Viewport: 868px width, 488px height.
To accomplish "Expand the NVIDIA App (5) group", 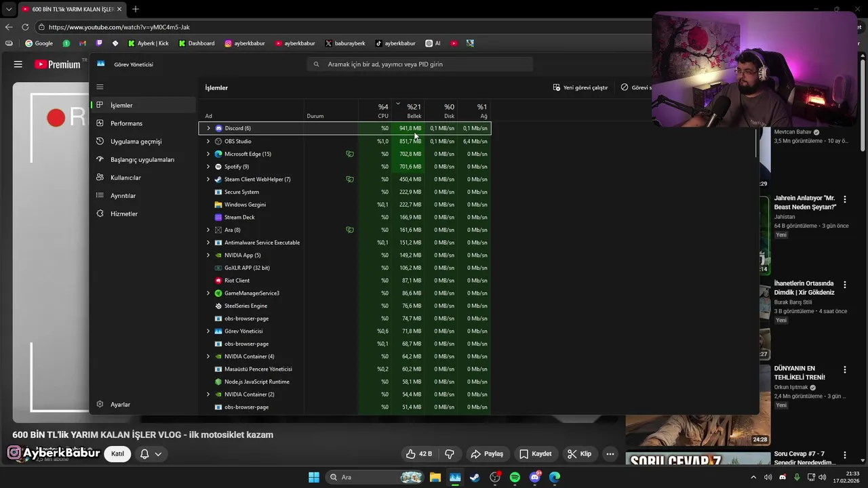I will (x=208, y=256).
